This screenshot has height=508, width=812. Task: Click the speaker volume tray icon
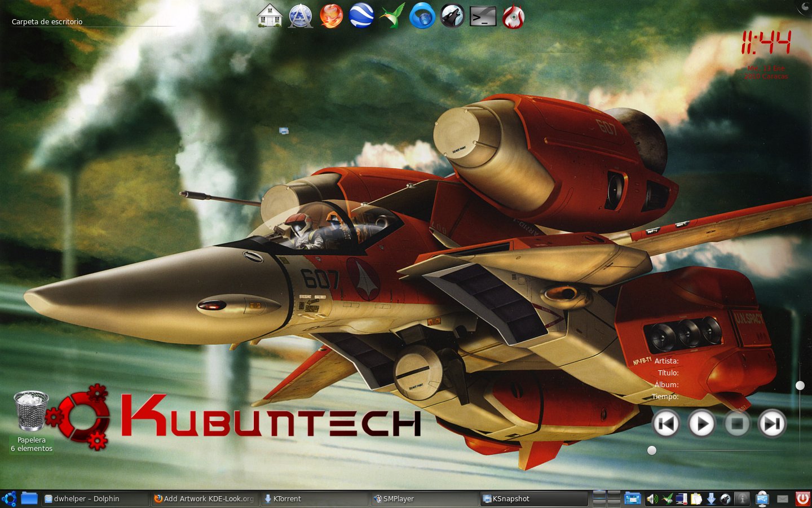click(652, 499)
